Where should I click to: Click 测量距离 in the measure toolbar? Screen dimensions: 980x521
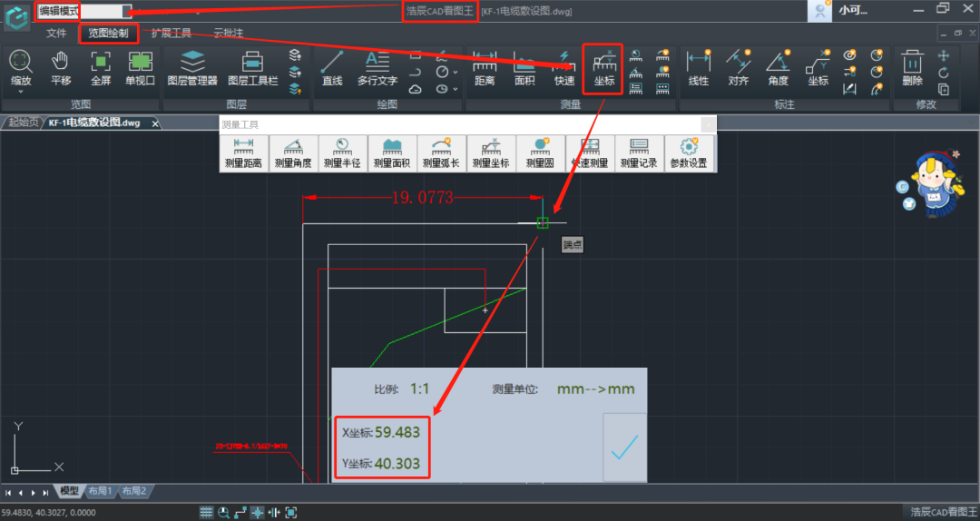pyautogui.click(x=244, y=153)
